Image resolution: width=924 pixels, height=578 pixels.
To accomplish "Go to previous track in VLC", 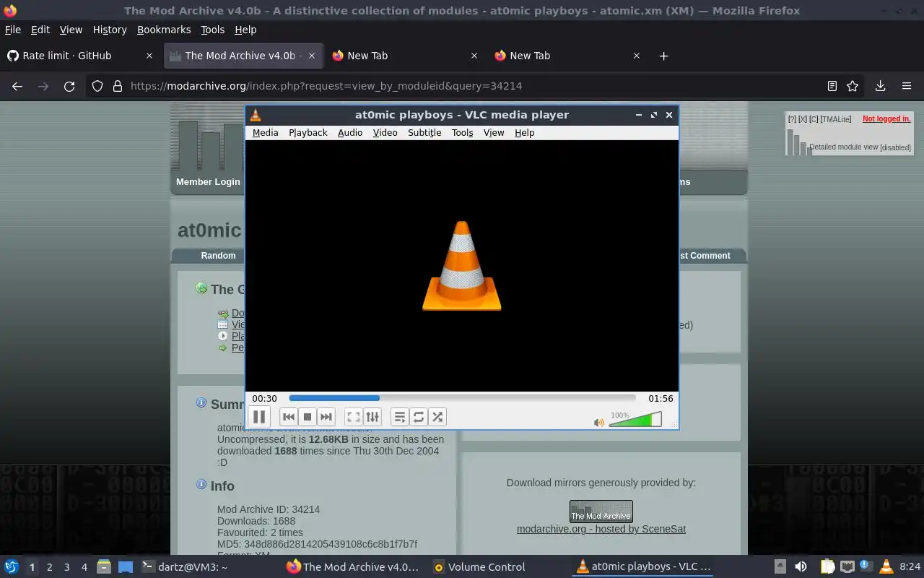I will [x=288, y=417].
